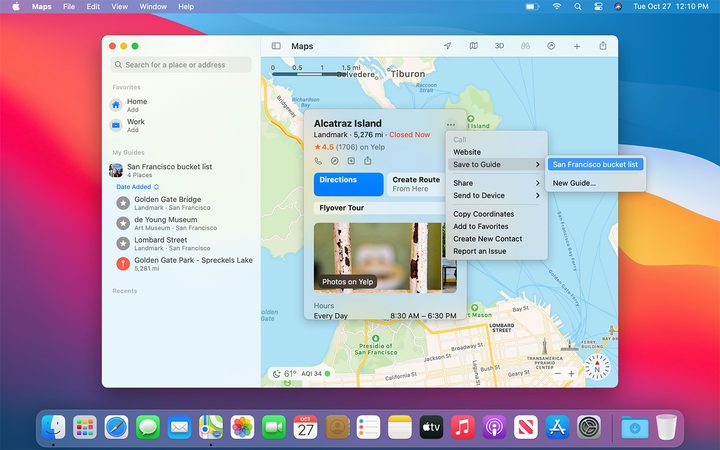This screenshot has width=720, height=450.
Task: Open Finder from the Dock
Action: [x=53, y=428]
